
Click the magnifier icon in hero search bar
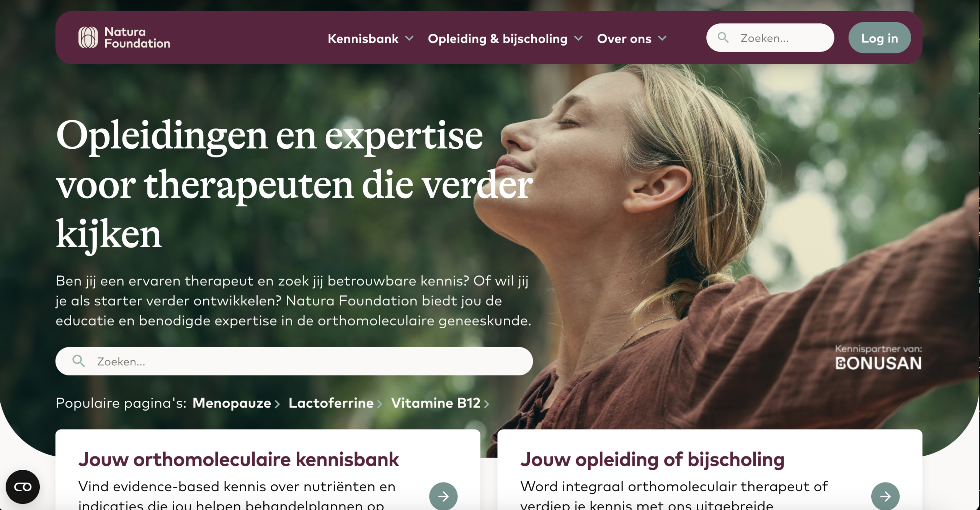[x=79, y=361]
